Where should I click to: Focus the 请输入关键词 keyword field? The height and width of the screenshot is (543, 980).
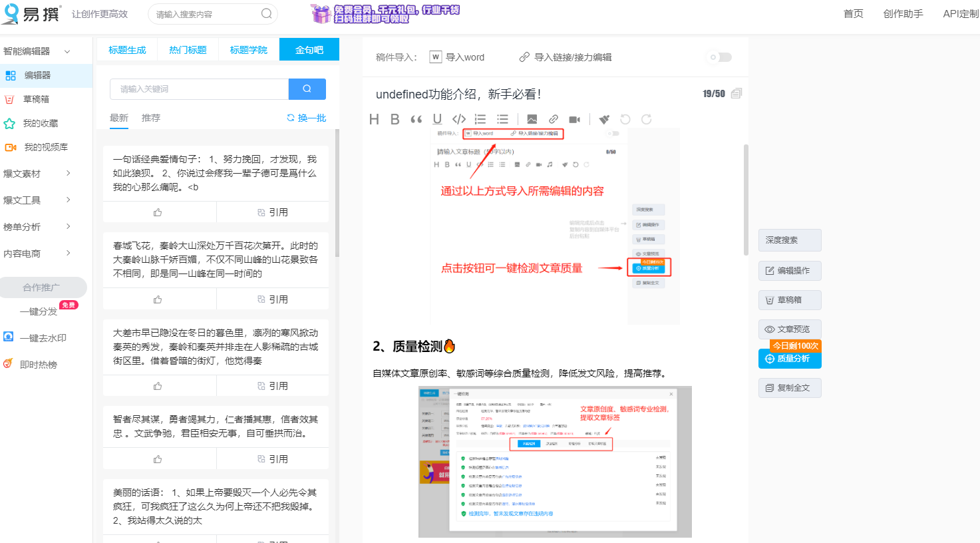tap(199, 89)
